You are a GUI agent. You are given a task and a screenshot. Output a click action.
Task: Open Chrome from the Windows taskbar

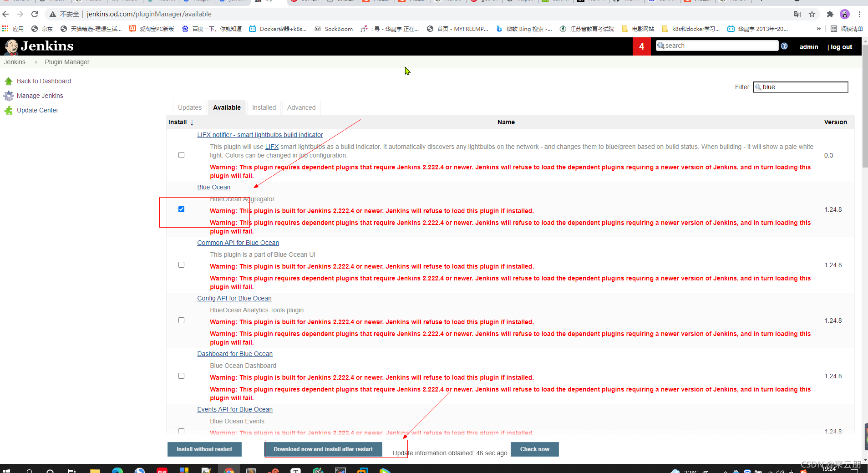pyautogui.click(x=229, y=470)
